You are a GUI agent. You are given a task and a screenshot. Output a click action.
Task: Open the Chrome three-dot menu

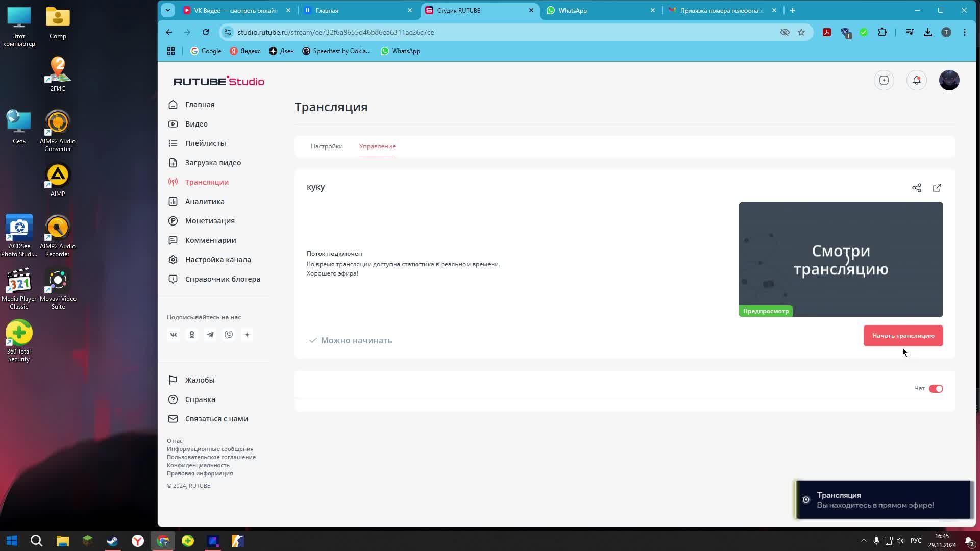pos(964,32)
